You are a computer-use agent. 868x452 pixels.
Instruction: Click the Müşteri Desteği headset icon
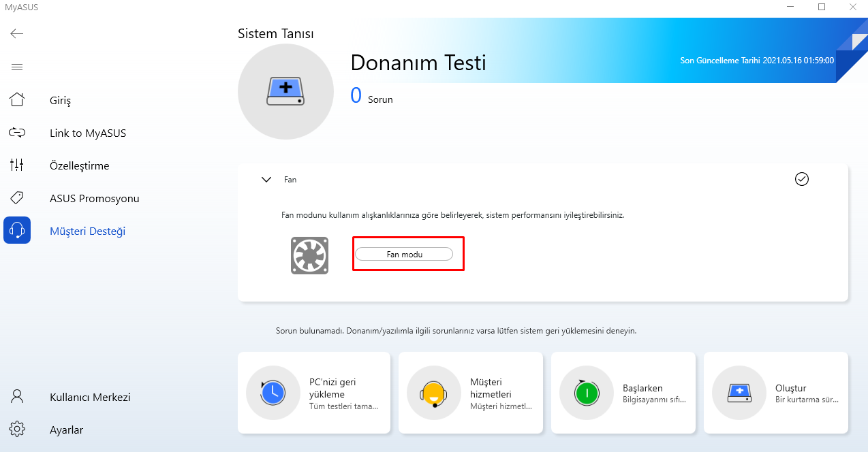(17, 231)
